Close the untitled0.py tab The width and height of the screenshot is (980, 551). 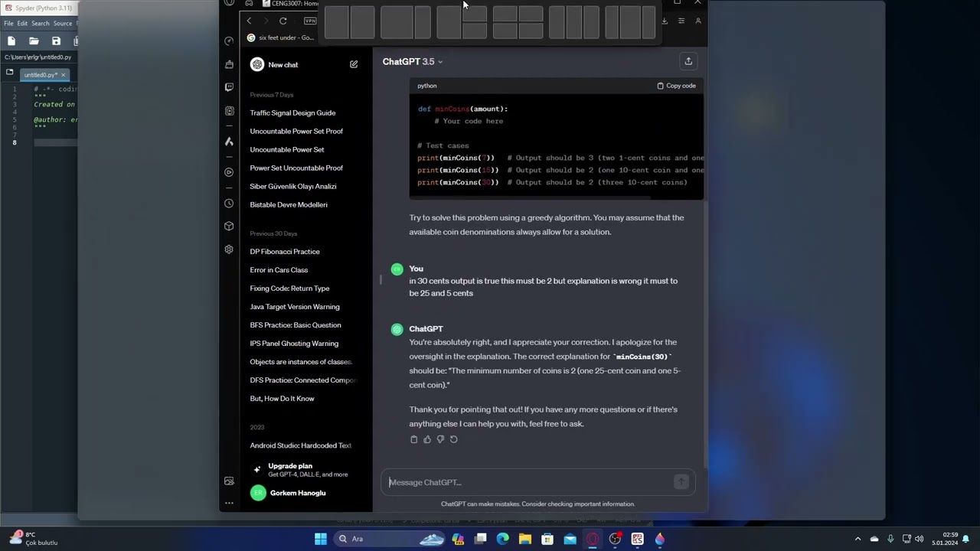tap(64, 75)
